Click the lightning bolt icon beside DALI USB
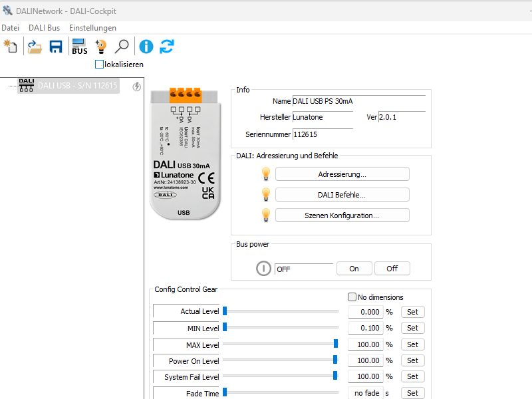Viewport: 532px width, 399px height. tap(137, 86)
